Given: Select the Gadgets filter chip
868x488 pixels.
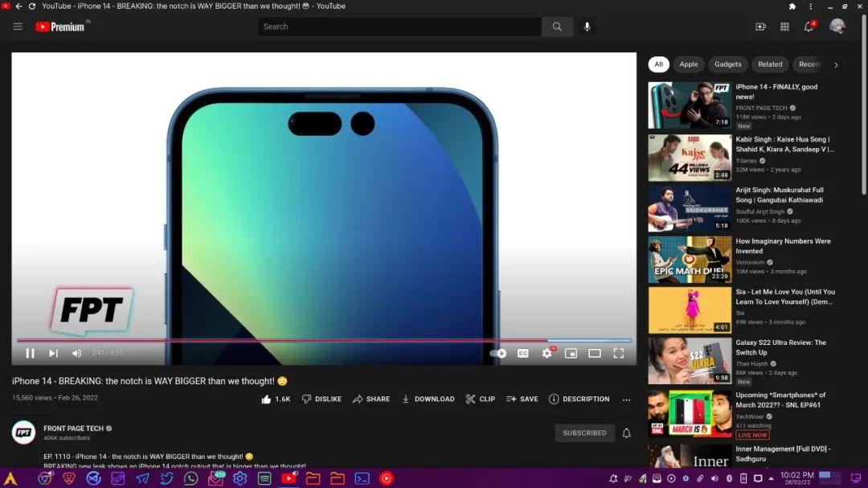Looking at the screenshot, I should (x=727, y=64).
